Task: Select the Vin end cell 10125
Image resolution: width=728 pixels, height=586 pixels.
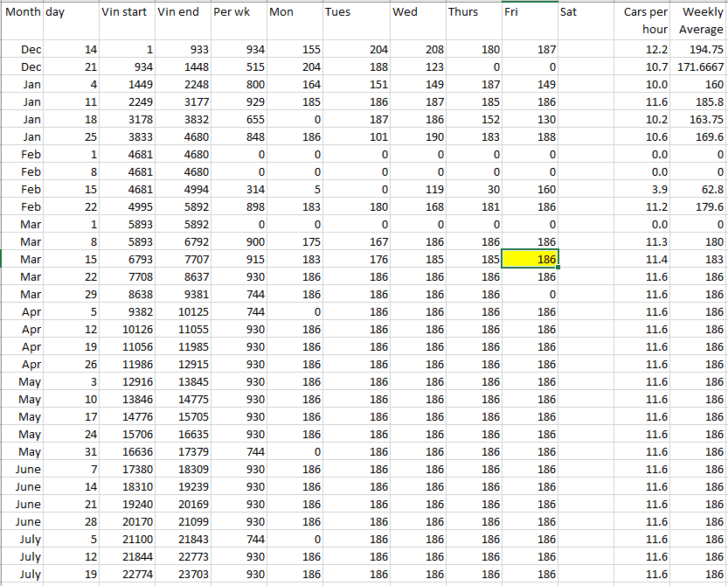Action: click(x=183, y=311)
